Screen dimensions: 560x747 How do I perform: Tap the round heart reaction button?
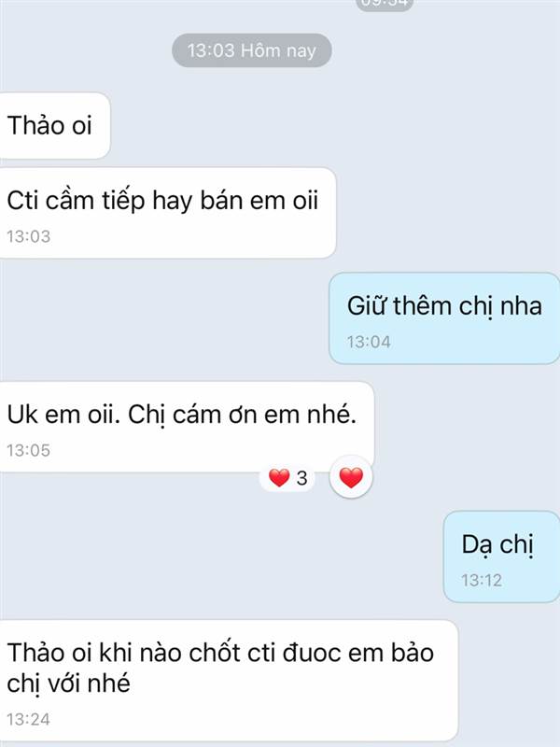point(351,477)
